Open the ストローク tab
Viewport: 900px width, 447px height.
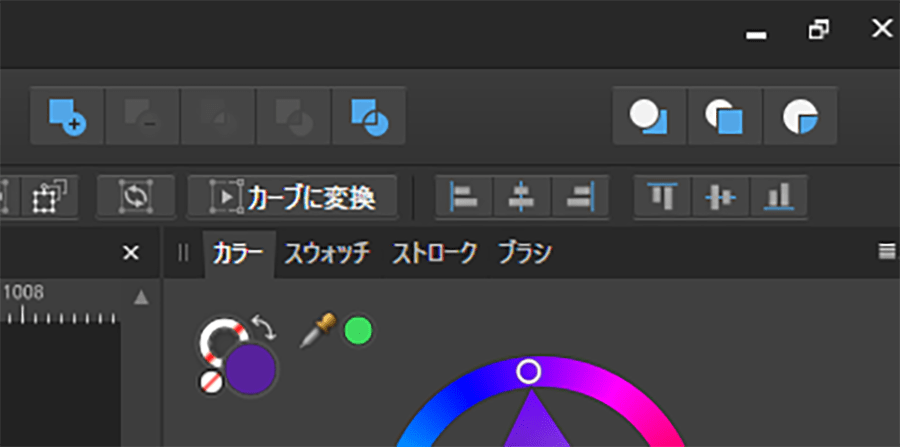[x=434, y=253]
